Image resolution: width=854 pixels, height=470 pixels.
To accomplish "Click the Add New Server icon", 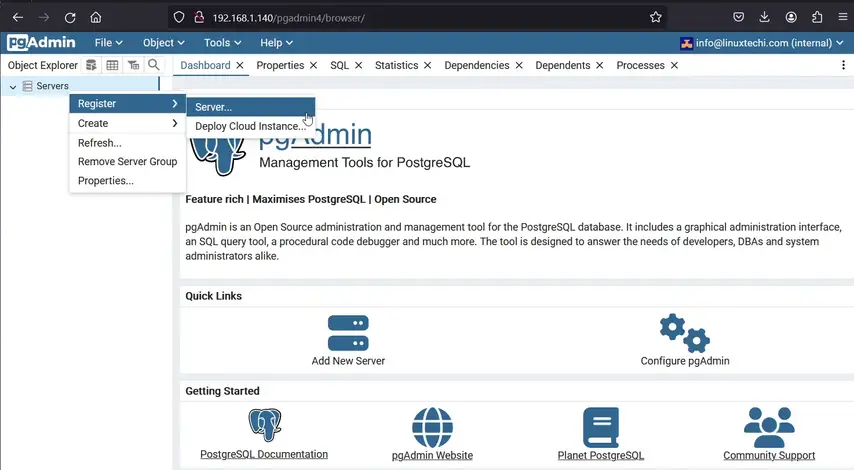I will pyautogui.click(x=348, y=333).
